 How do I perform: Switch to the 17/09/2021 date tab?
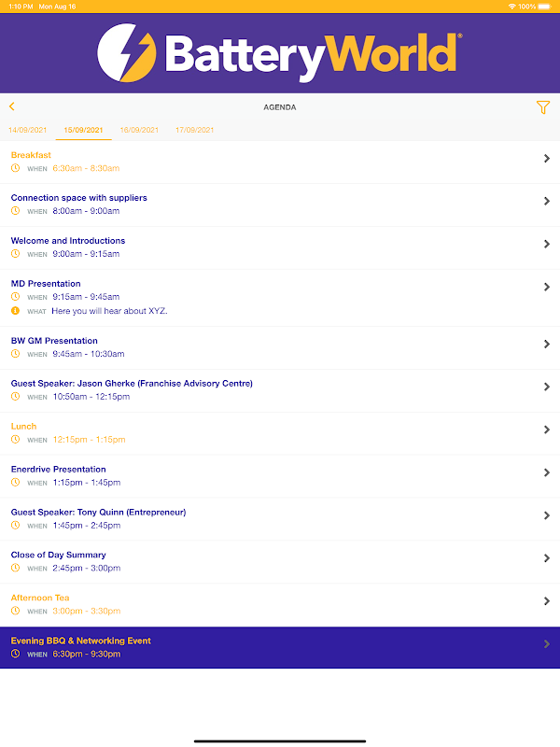pos(195,130)
